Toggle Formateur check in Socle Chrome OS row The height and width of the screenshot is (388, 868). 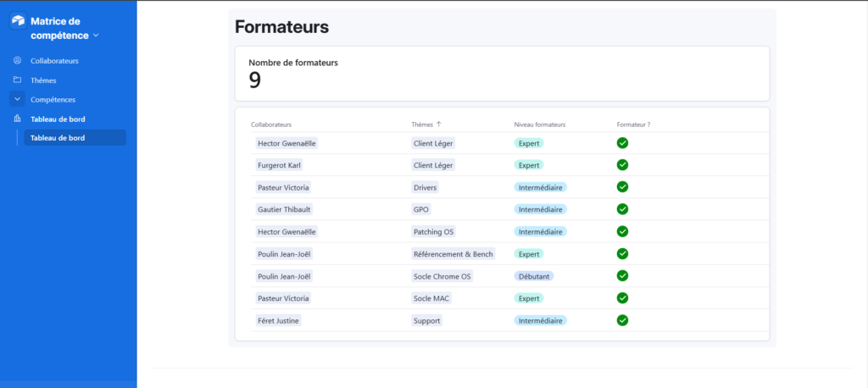click(x=622, y=275)
